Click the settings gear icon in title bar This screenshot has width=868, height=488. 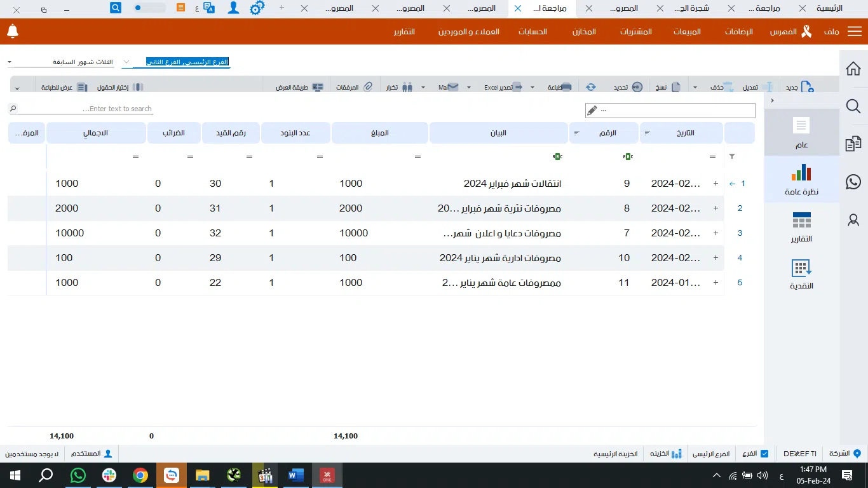pos(257,8)
